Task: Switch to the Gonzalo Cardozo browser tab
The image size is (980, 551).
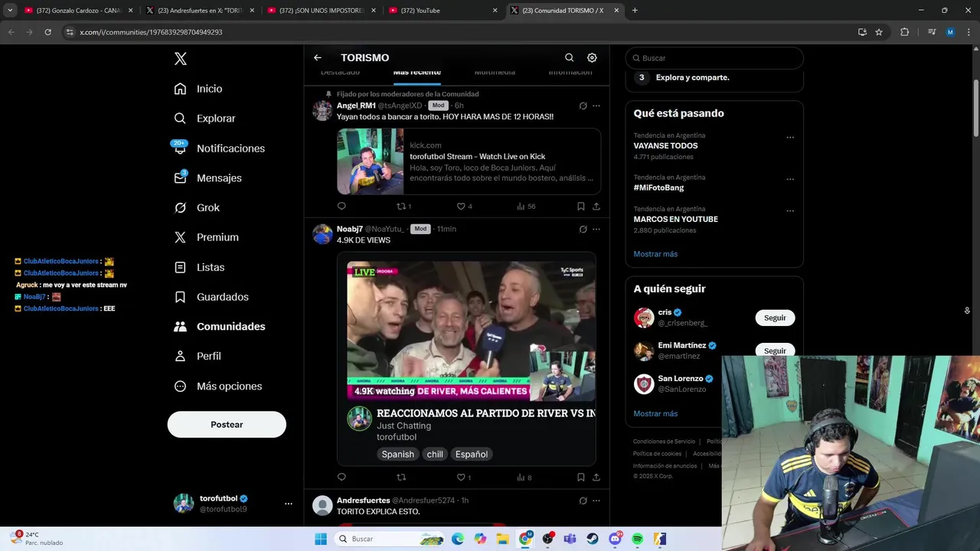Action: (77, 11)
